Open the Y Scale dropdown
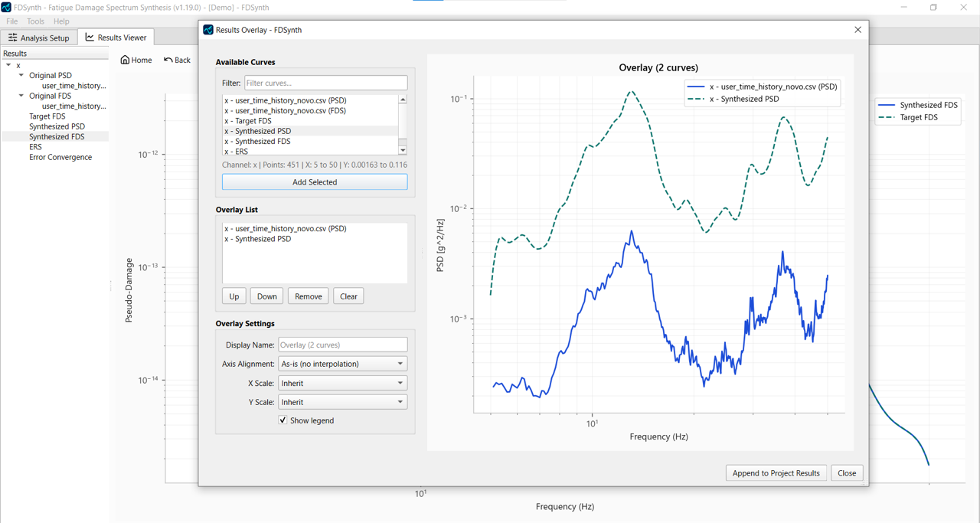Image resolution: width=980 pixels, height=523 pixels. point(399,401)
